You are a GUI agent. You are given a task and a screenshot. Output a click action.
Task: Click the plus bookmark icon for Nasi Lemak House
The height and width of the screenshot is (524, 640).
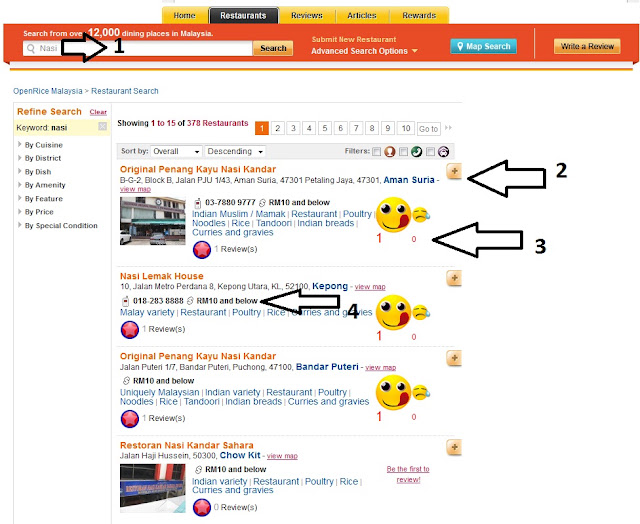pyautogui.click(x=454, y=278)
